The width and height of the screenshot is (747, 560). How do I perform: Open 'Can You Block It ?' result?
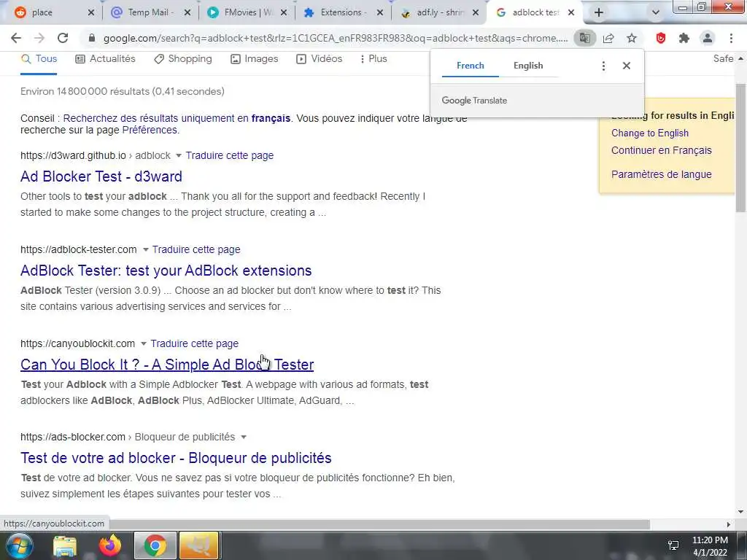pos(167,365)
